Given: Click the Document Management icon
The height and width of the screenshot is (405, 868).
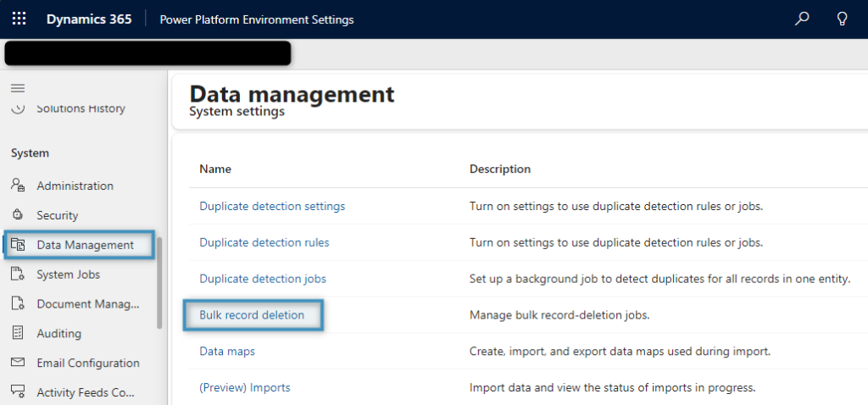Looking at the screenshot, I should [19, 303].
